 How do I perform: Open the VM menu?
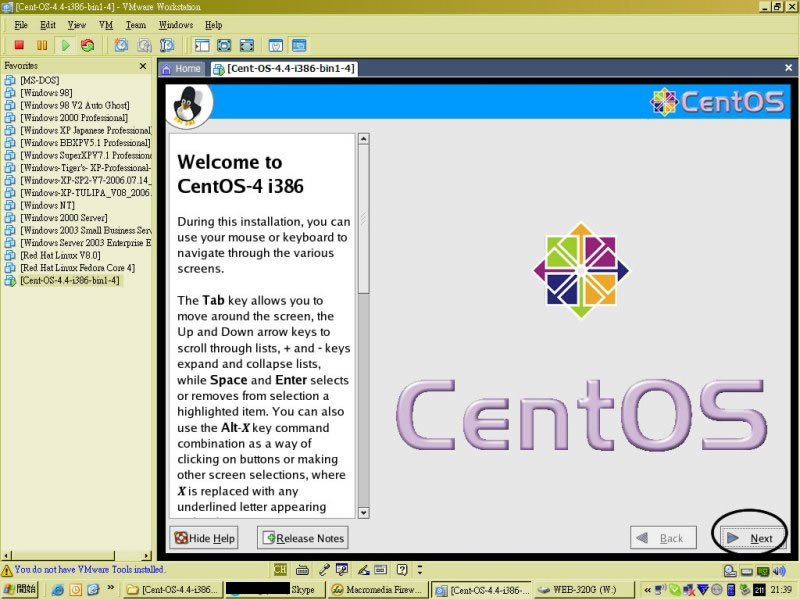[x=106, y=25]
